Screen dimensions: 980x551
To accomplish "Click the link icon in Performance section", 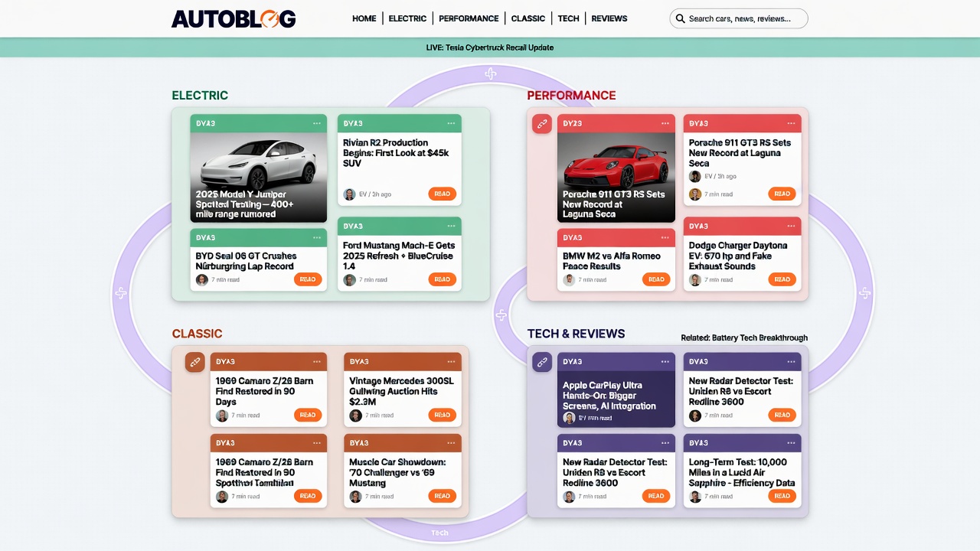I will click(x=542, y=124).
